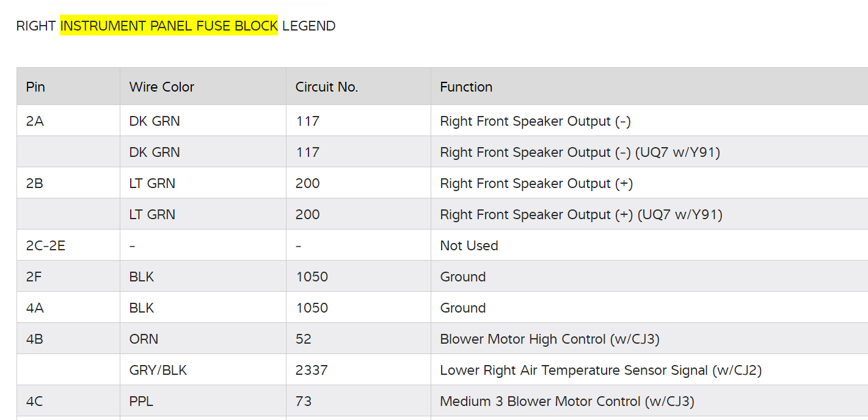
Task: Click the 2C-2E pin cell
Action: coord(45,245)
